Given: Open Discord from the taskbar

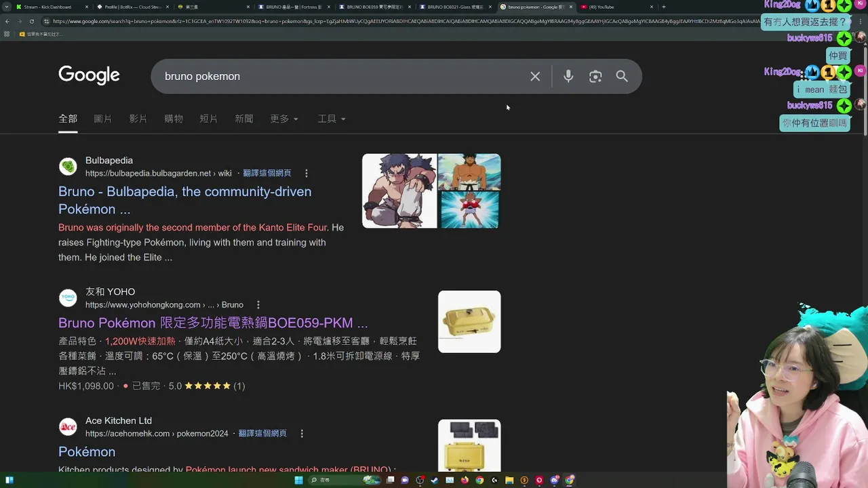Looking at the screenshot, I should point(554,480).
